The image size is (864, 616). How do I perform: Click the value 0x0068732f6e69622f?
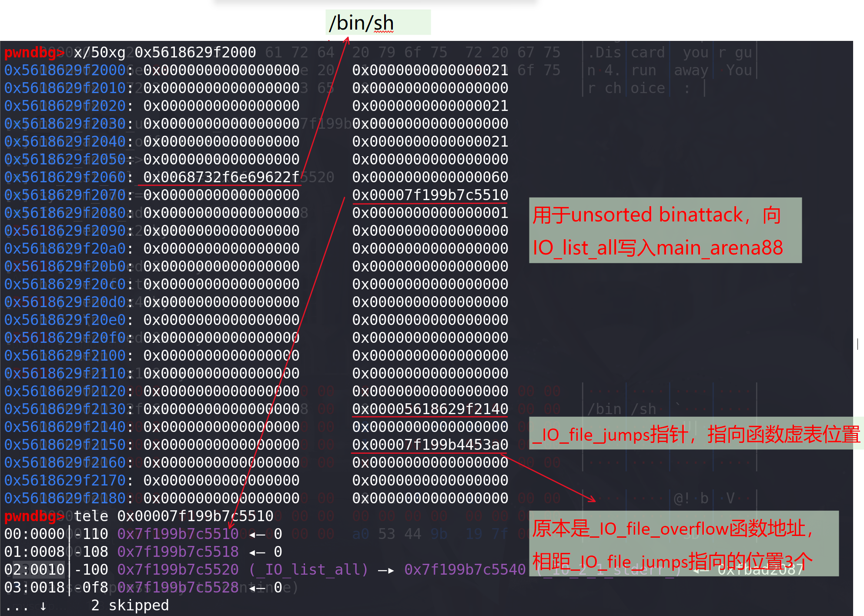coord(221,177)
